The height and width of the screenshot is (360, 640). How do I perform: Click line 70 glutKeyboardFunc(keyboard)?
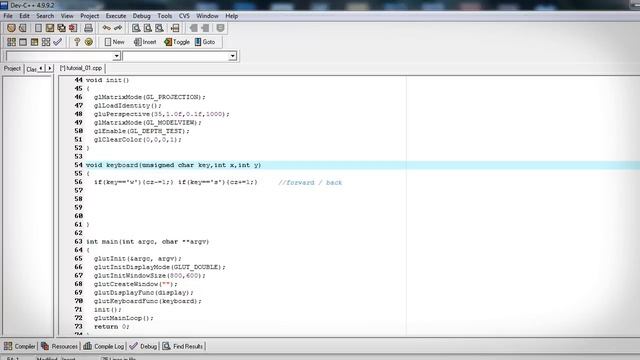click(148, 301)
